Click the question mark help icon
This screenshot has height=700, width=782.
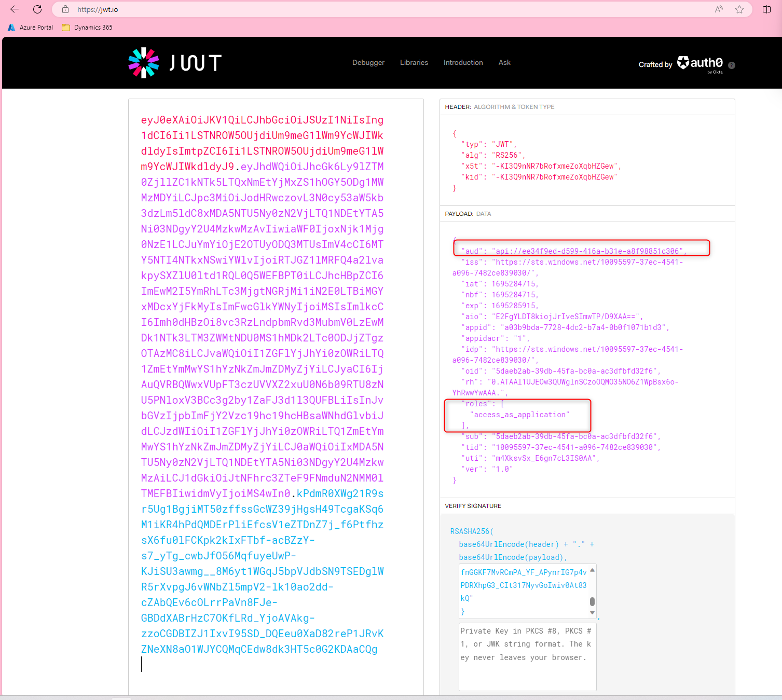[732, 65]
